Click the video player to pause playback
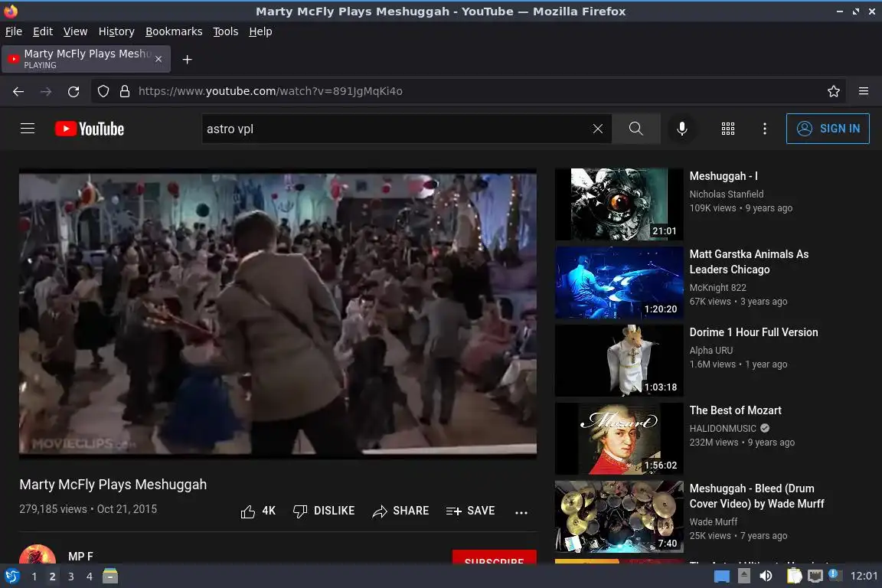Screen dimensions: 882x588 pos(278,313)
